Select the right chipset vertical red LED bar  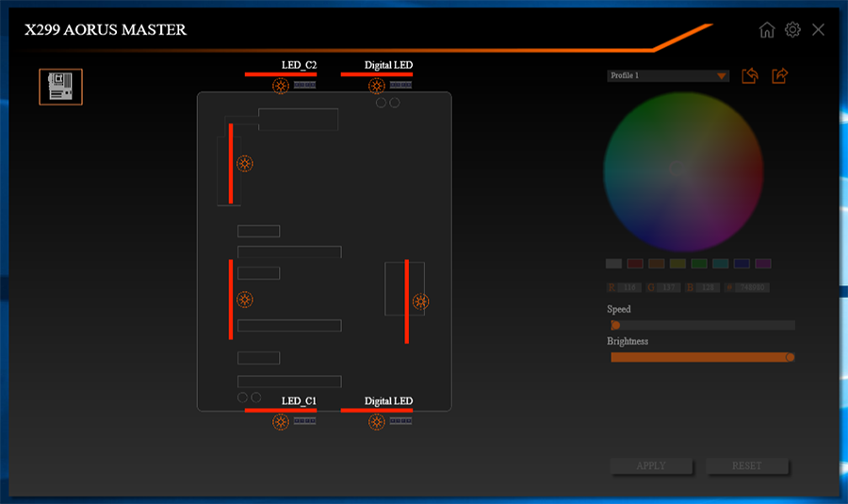click(x=407, y=301)
